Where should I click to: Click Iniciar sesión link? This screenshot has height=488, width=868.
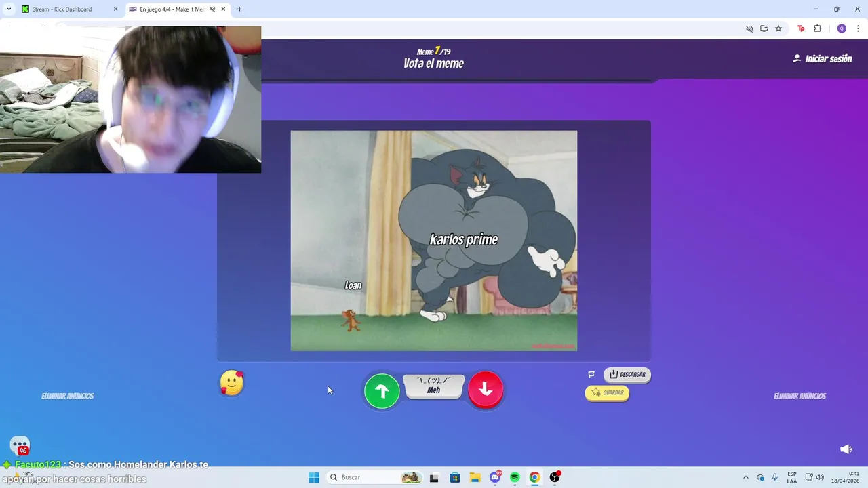click(x=823, y=59)
